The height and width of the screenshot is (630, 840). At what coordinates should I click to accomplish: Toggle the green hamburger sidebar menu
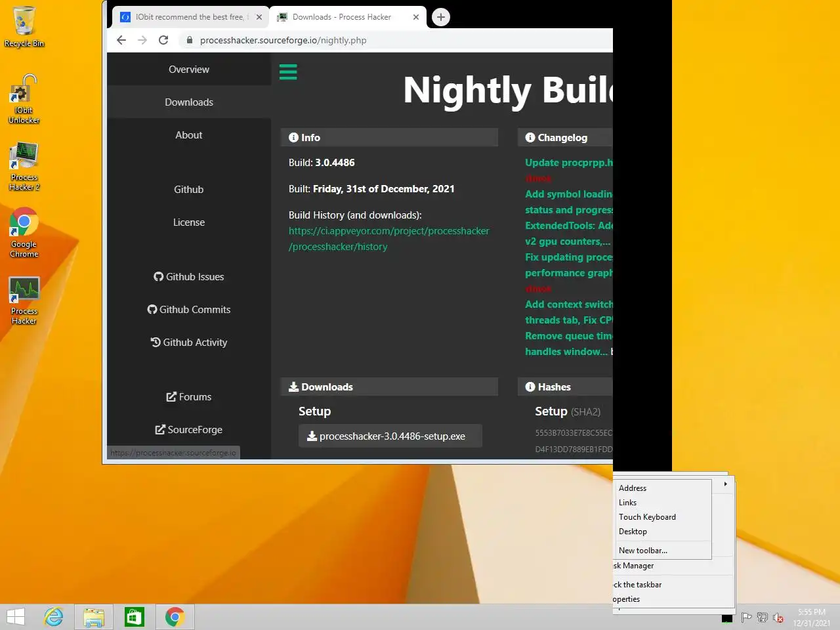click(288, 72)
